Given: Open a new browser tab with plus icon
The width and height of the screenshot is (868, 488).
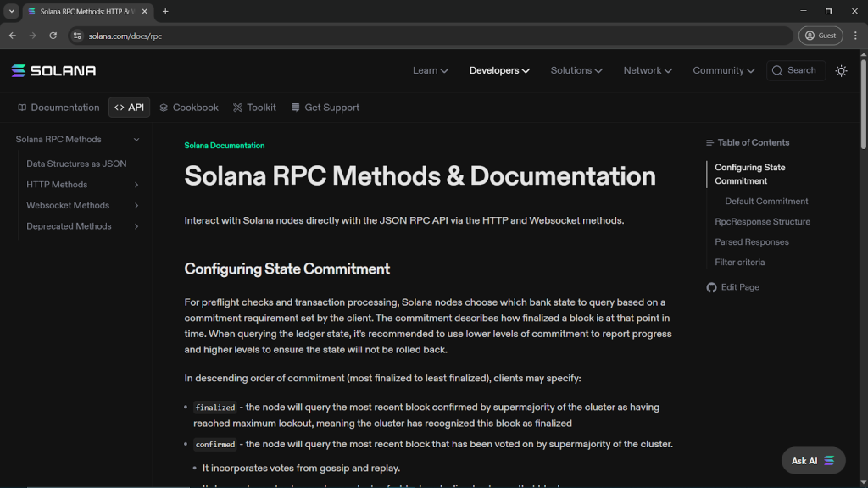Looking at the screenshot, I should [x=165, y=12].
